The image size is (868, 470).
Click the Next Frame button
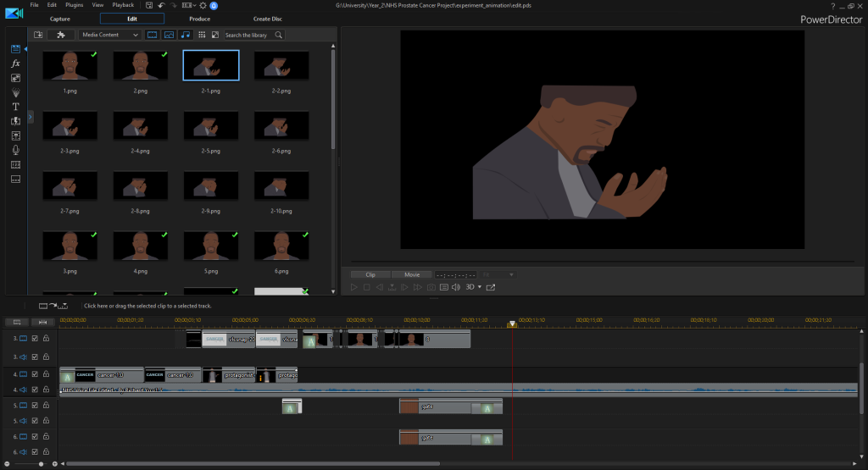tap(404, 288)
